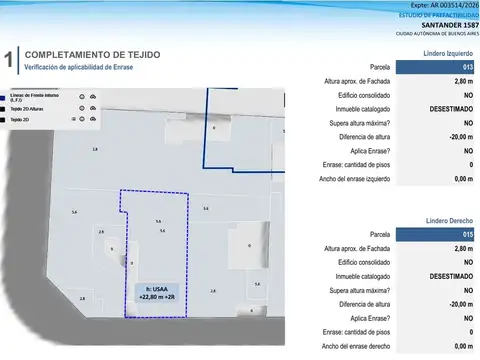
Task: Toggle visibility eye of Tejido 2D layer
Action: click(93, 119)
